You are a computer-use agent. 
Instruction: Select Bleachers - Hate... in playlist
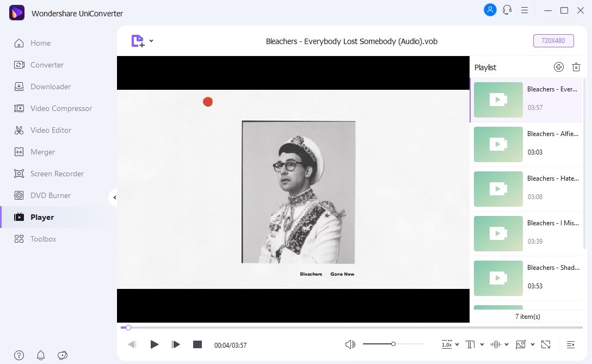click(x=526, y=189)
